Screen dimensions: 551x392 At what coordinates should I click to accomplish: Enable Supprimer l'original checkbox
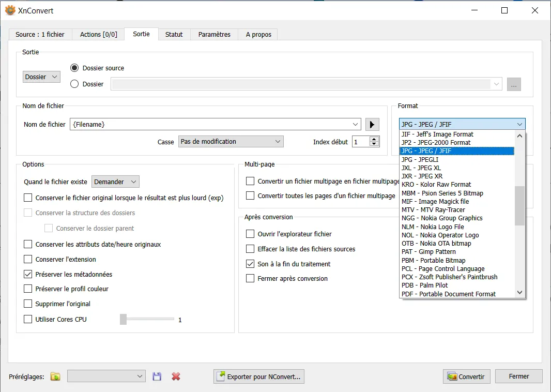click(28, 304)
